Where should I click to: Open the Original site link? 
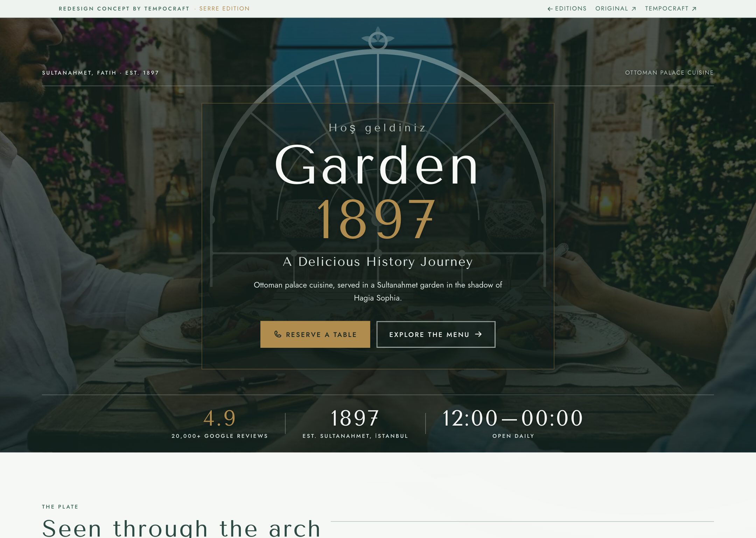[616, 8]
